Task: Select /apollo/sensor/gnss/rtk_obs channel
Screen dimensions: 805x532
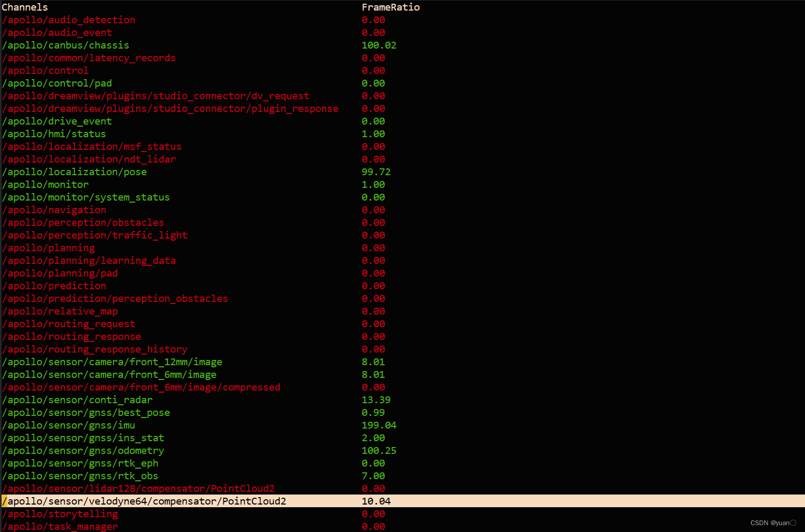Action: [x=80, y=476]
